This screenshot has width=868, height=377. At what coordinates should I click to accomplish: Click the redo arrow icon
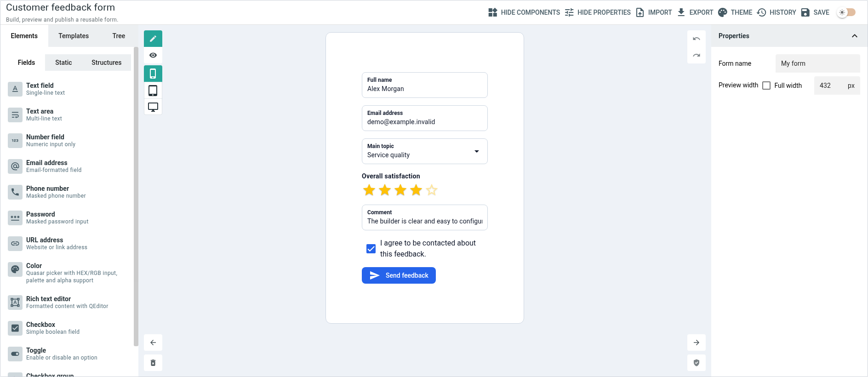coord(697,55)
